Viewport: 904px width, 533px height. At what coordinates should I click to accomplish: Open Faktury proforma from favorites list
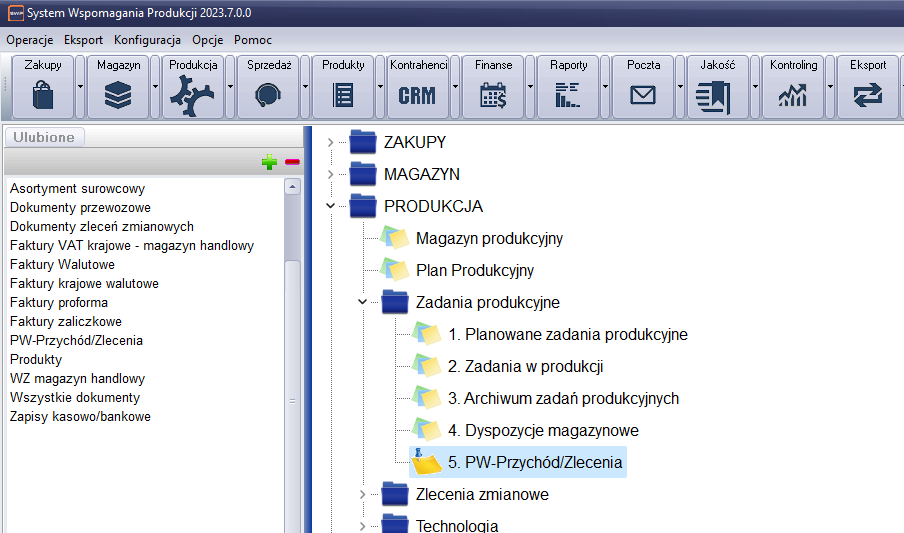click(59, 302)
